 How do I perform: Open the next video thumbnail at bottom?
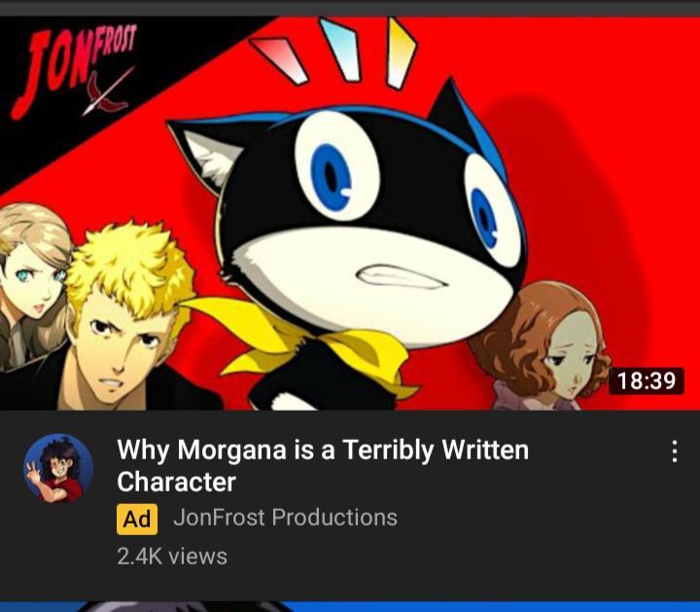350,606
